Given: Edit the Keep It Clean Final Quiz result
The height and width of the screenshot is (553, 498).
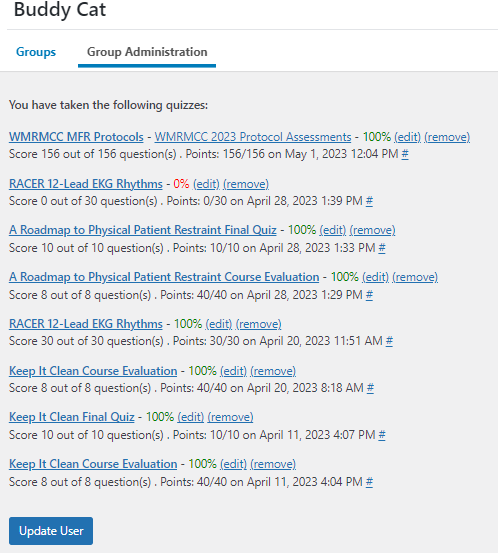Looking at the screenshot, I should click(190, 417).
